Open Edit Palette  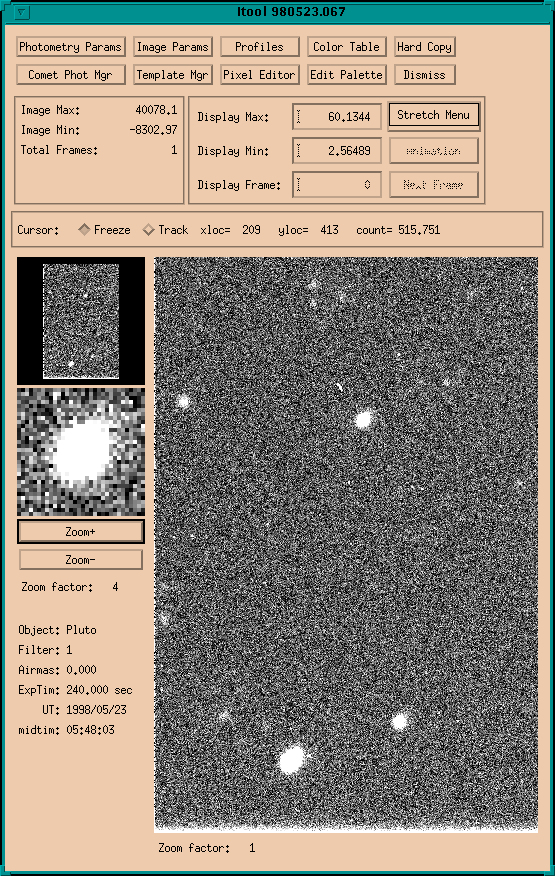click(x=346, y=75)
